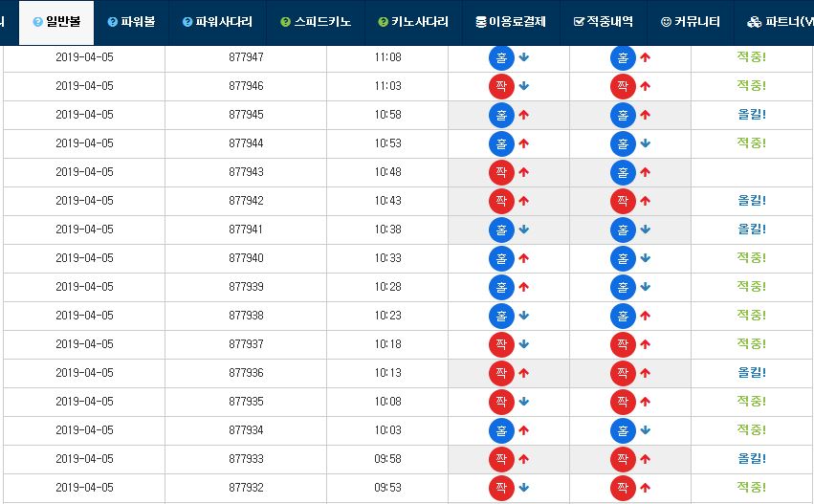Select round number 877933
The height and width of the screenshot is (504, 814).
click(x=246, y=459)
